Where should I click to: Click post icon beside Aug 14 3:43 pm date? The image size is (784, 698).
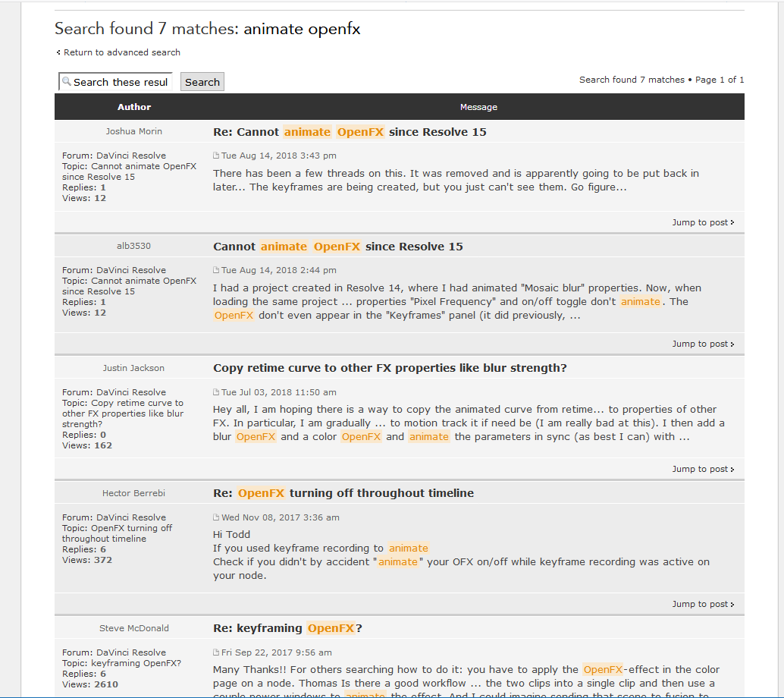point(216,156)
